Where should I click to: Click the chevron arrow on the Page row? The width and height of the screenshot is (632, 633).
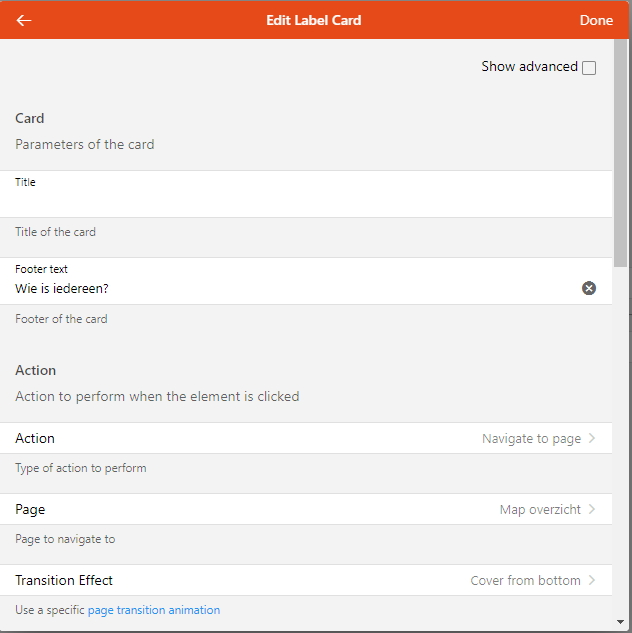(x=592, y=509)
